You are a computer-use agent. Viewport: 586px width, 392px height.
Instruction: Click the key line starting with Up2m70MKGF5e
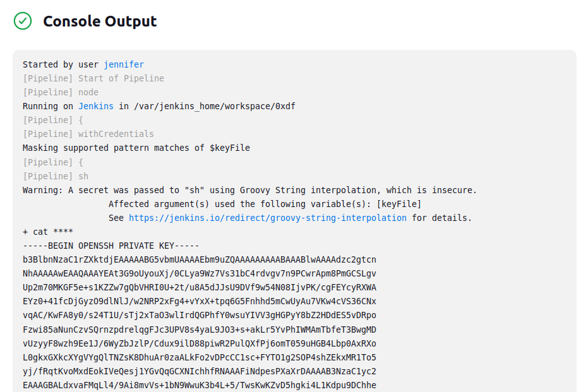[200, 287]
